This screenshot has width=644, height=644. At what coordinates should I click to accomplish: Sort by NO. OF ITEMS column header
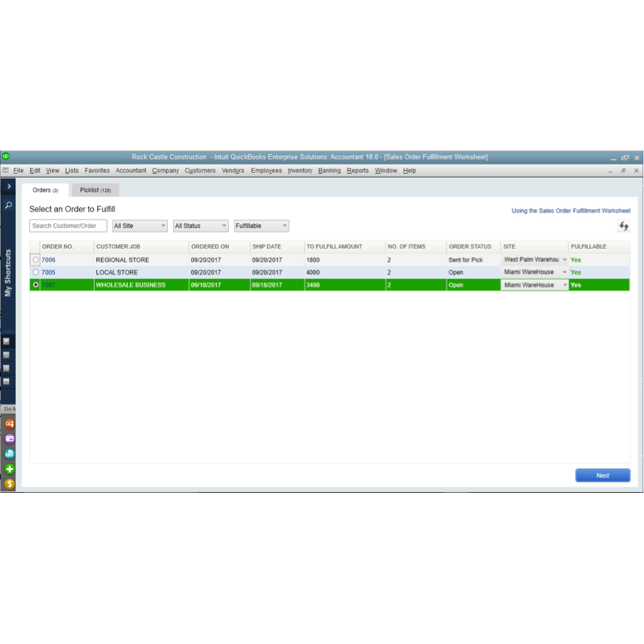pyautogui.click(x=415, y=247)
